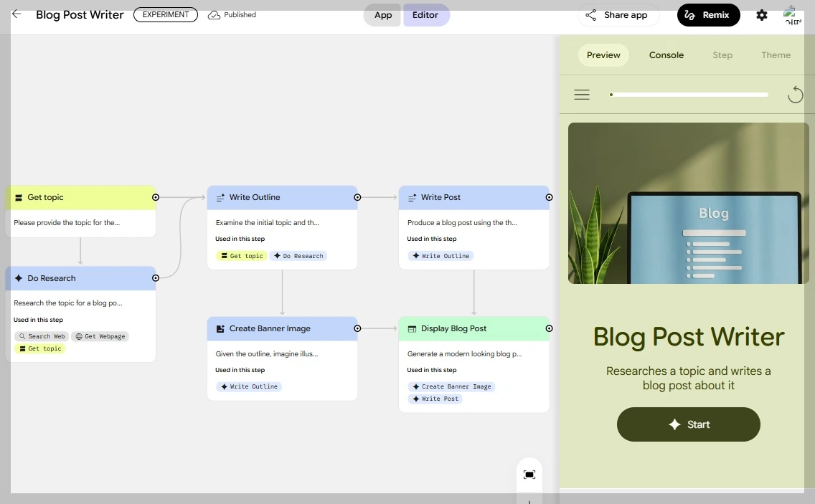This screenshot has width=815, height=504.
Task: Click the Get topic chip in Do Research
Action: pos(40,348)
